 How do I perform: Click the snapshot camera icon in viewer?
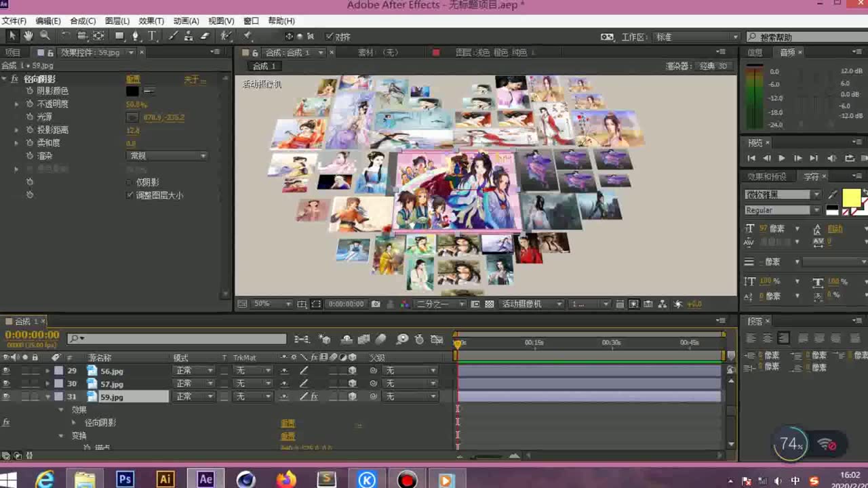(376, 304)
